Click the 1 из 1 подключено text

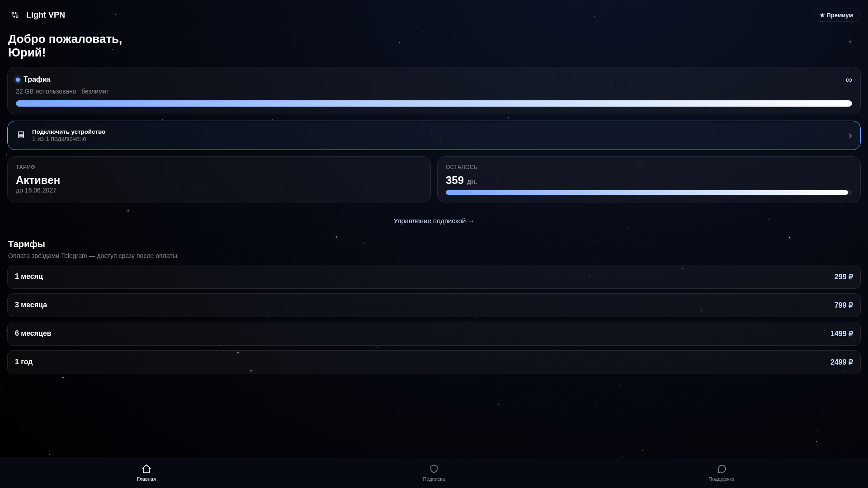59,139
